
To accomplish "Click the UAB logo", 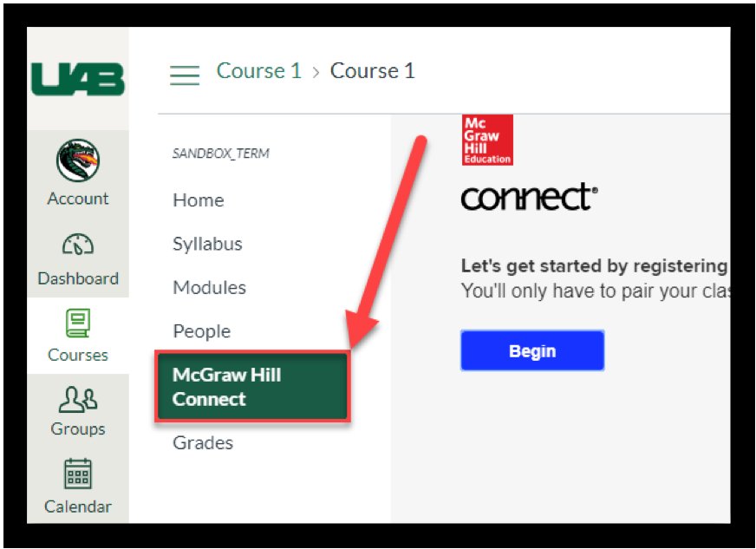I will pos(78,79).
